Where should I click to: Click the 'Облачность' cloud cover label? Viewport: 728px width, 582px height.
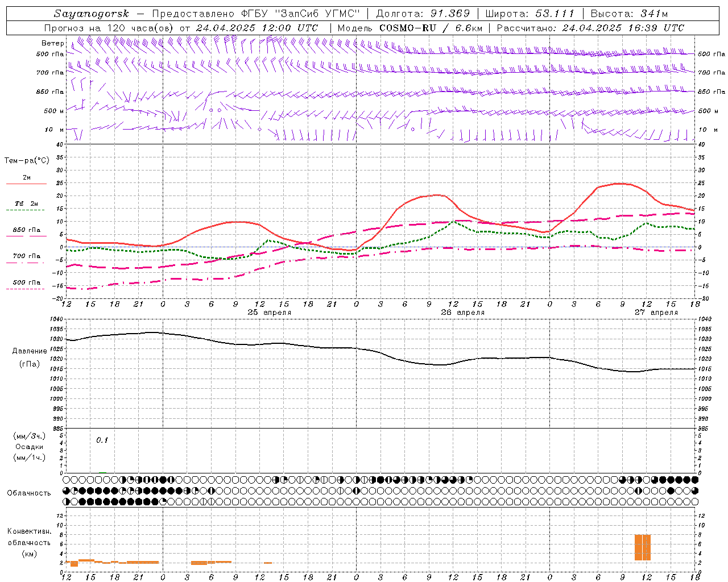[30, 493]
